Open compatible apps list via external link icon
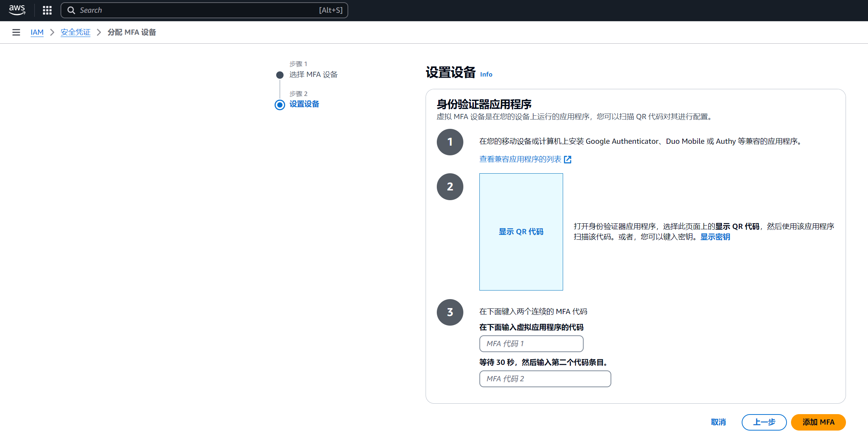Screen dimensions: 868x444 [568, 159]
